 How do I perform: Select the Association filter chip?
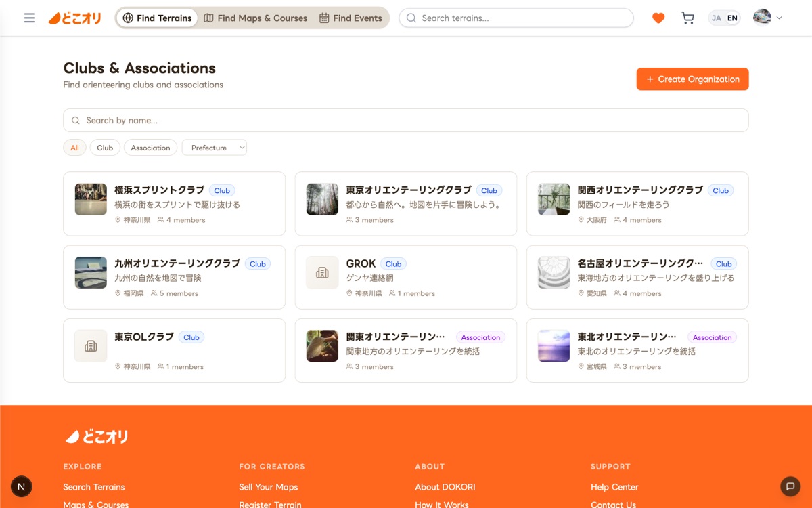[x=150, y=147]
